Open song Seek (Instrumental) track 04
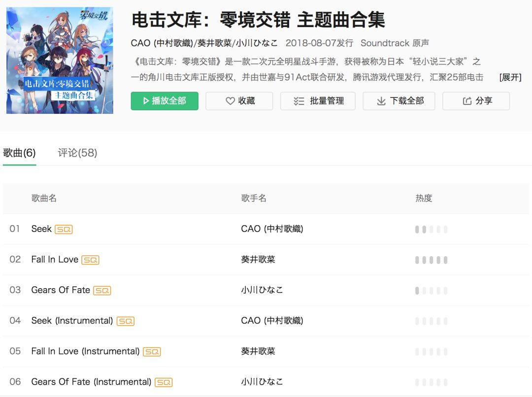The height and width of the screenshot is (397, 532). coord(72,321)
